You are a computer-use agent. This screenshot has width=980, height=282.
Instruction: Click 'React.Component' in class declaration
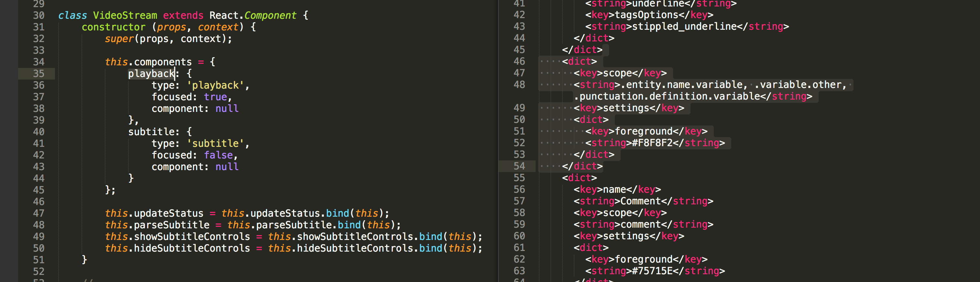coord(253,15)
